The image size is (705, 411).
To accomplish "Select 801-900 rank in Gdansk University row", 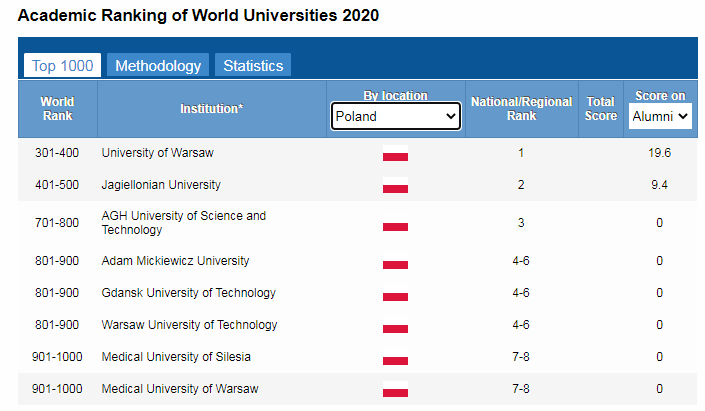I will click(57, 293).
